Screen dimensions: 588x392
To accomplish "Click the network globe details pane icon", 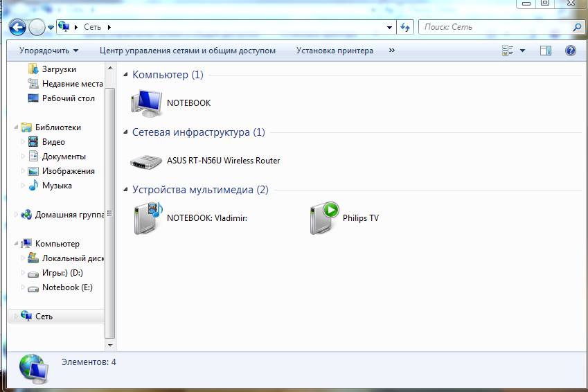I will pos(34,369).
